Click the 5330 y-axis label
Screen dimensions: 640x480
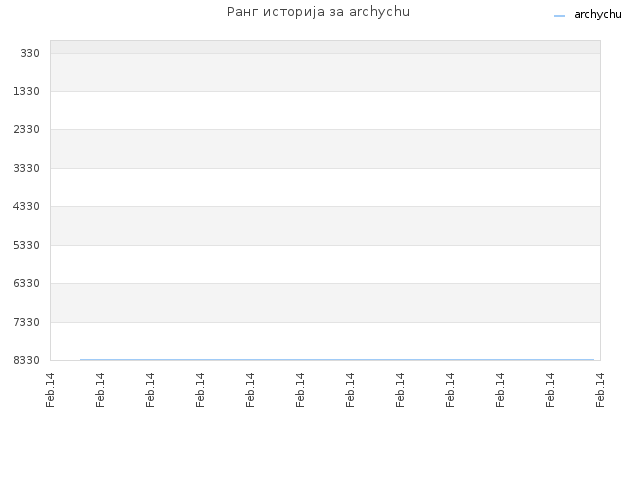26,245
